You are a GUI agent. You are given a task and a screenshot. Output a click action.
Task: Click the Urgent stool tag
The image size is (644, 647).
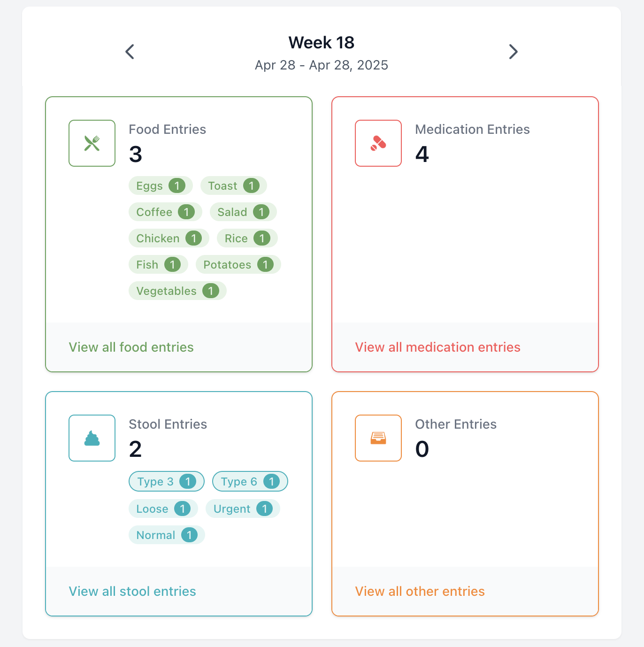(x=242, y=509)
